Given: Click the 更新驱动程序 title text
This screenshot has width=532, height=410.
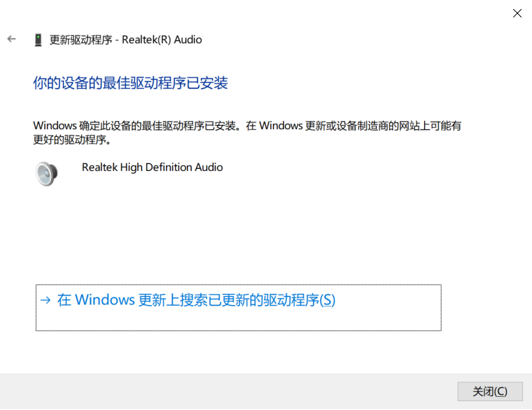Looking at the screenshot, I should pyautogui.click(x=81, y=40).
